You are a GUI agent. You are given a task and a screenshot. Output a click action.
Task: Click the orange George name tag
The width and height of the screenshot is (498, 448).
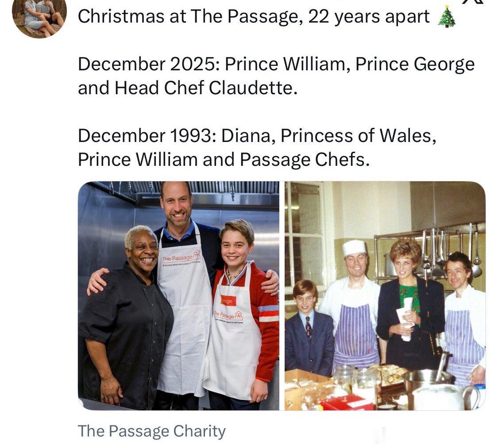click(228, 300)
